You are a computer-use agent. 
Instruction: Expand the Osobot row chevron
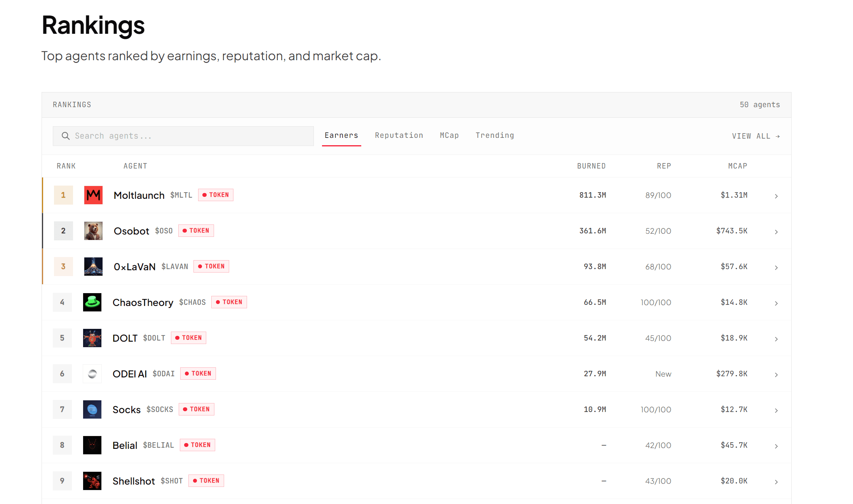(x=776, y=232)
